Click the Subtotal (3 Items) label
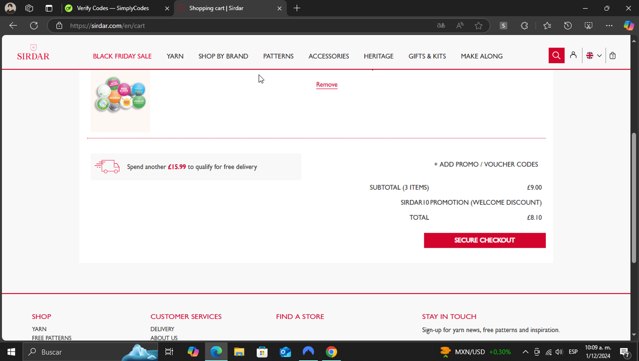Viewport: 639px width, 361px height. click(399, 187)
